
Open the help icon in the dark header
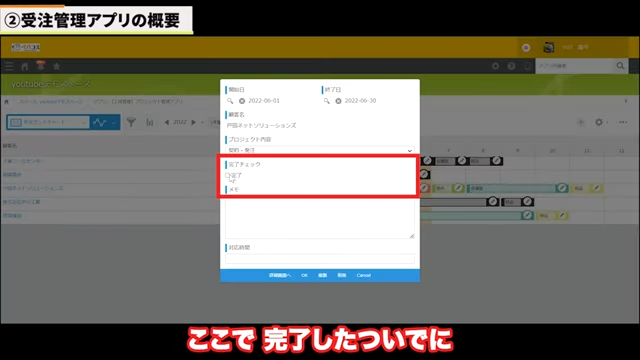click(511, 66)
